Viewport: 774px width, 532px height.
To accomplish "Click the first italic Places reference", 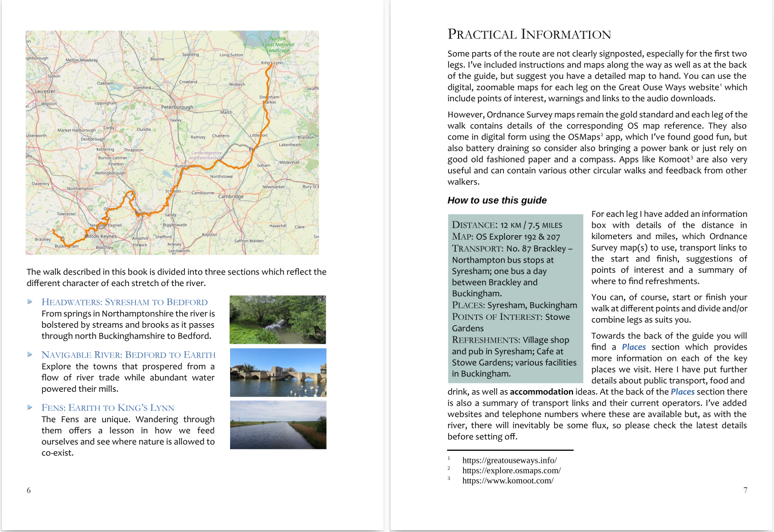I will 634,347.
